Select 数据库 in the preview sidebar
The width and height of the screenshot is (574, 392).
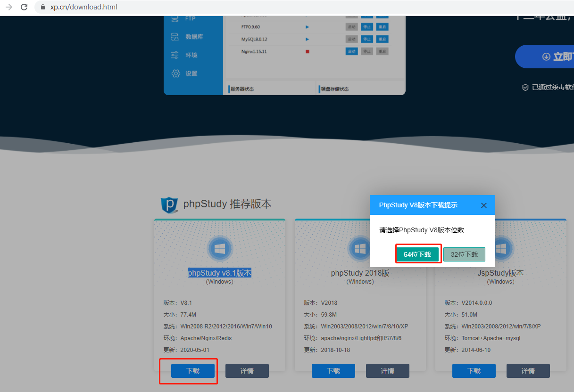187,37
